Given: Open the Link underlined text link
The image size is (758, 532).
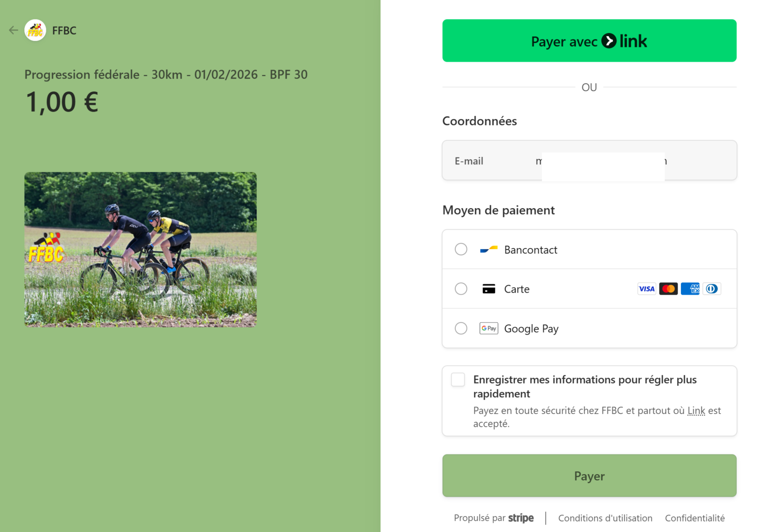Looking at the screenshot, I should point(696,411).
